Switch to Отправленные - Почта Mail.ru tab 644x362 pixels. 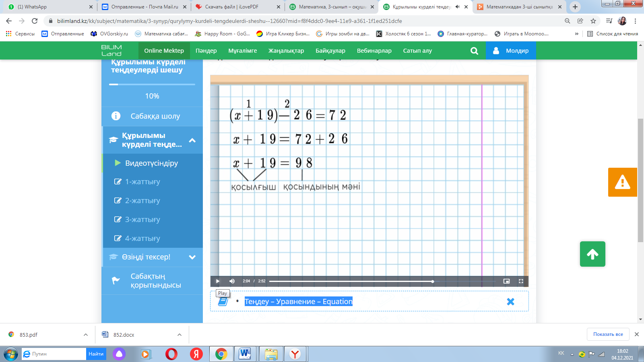coord(144,7)
